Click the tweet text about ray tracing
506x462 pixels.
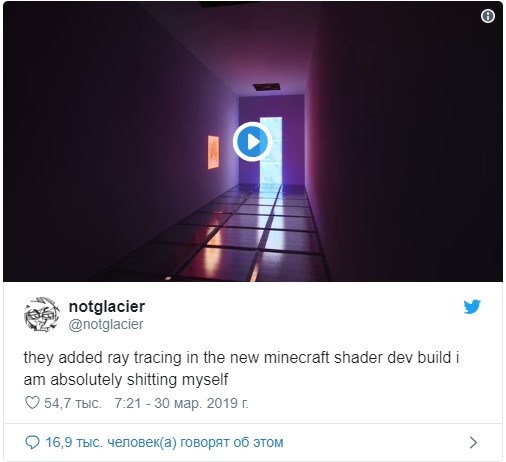pos(241,368)
